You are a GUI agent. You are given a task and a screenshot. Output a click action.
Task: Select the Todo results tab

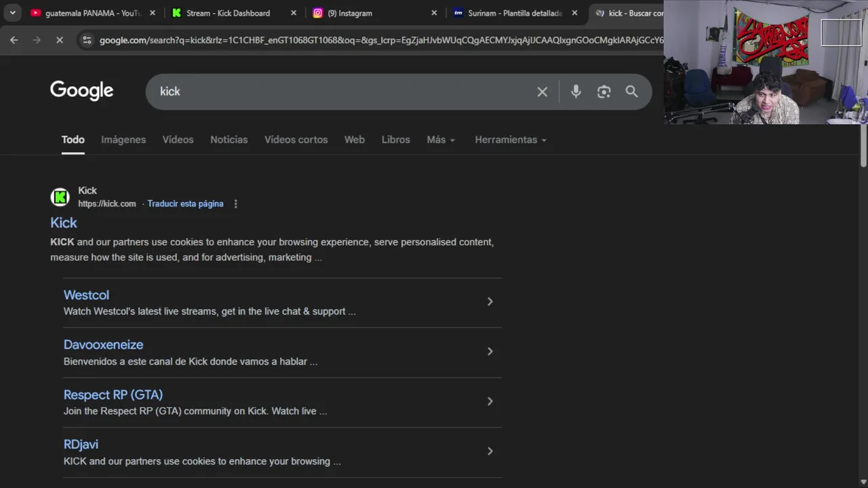coord(73,140)
